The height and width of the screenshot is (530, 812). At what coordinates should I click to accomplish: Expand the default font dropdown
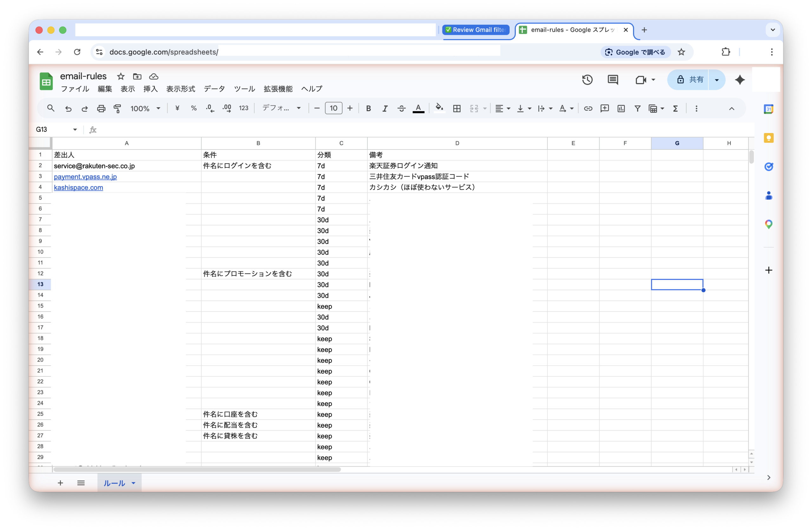pyautogui.click(x=281, y=108)
